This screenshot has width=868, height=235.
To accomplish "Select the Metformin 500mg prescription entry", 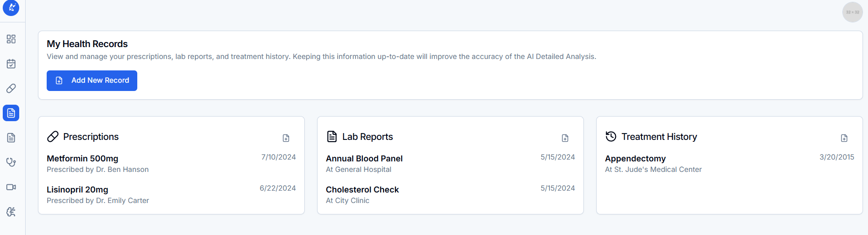I will (82, 159).
